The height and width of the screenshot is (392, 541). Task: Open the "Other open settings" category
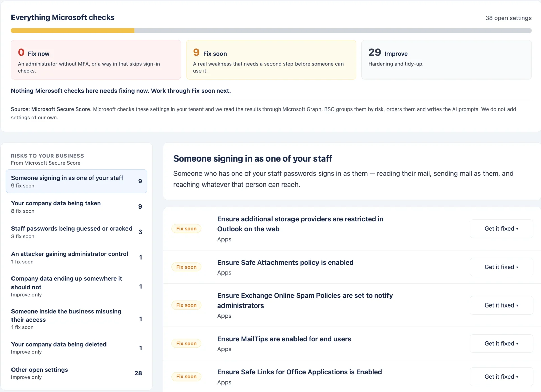[76, 373]
